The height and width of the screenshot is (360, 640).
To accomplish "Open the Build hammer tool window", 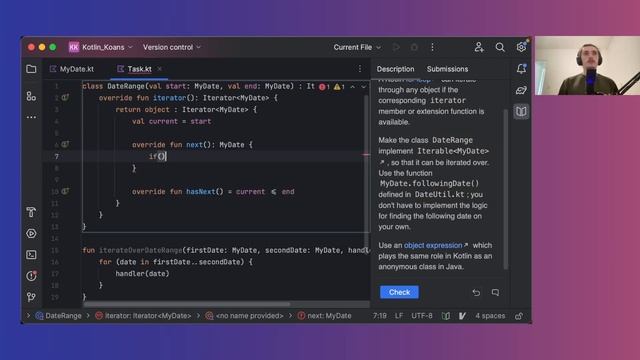I will [x=31, y=212].
